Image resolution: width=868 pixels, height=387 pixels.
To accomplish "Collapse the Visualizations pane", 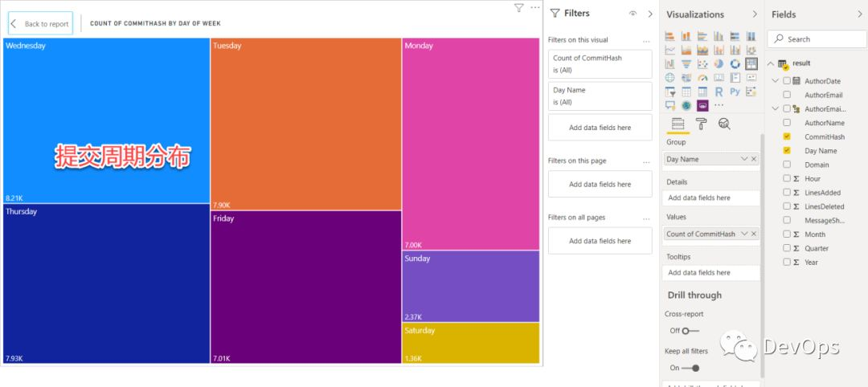I will [755, 14].
